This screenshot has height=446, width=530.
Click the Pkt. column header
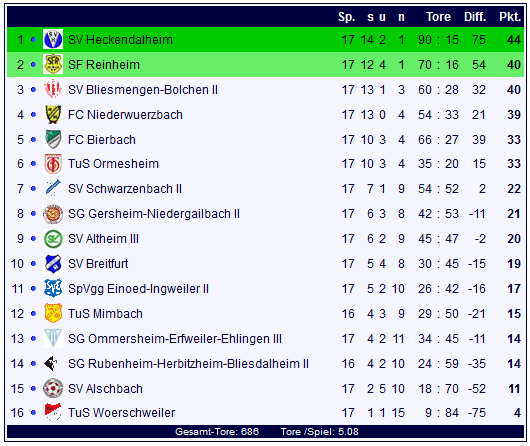coord(510,17)
